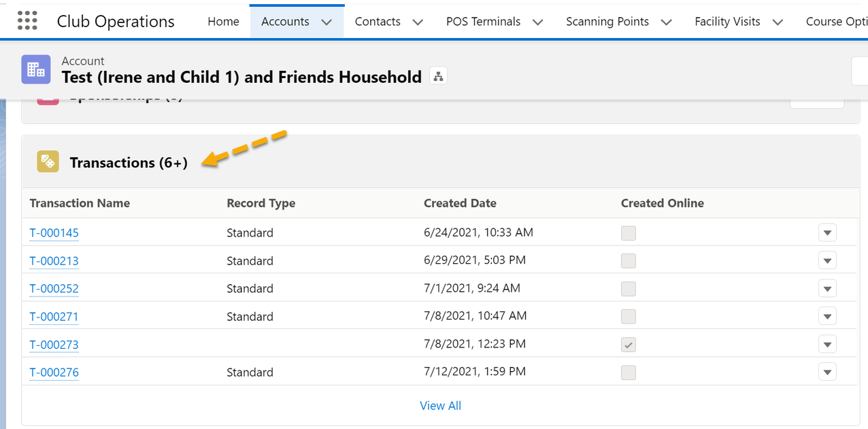
Task: Open row actions for T-000213
Action: [x=827, y=260]
